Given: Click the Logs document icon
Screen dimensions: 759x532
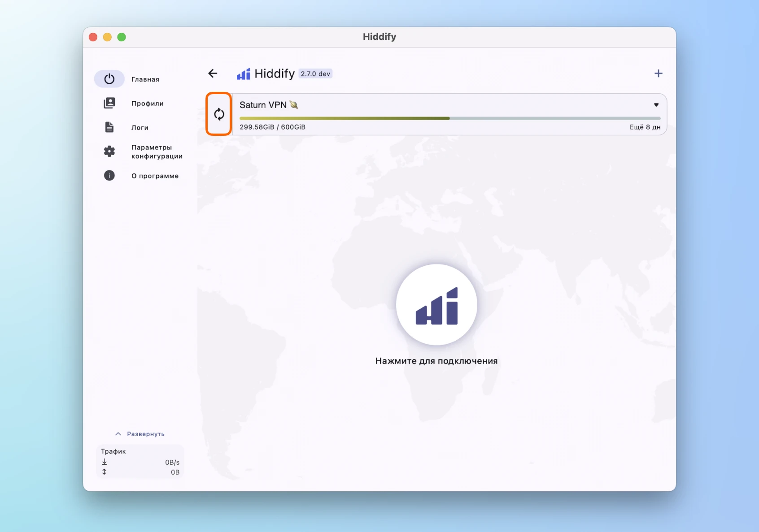Looking at the screenshot, I should click(x=109, y=127).
